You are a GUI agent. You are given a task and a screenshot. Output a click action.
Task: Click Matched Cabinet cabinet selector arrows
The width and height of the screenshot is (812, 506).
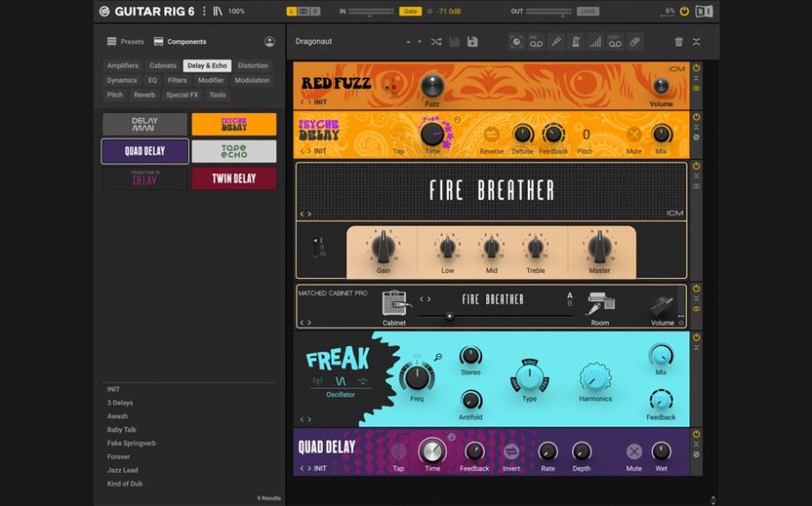pyautogui.click(x=425, y=298)
